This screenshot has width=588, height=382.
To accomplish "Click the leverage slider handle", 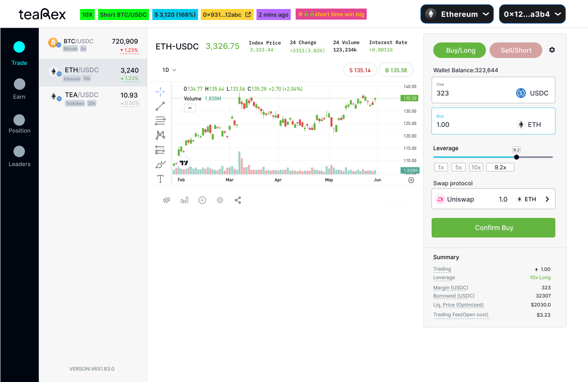I will pyautogui.click(x=517, y=157).
